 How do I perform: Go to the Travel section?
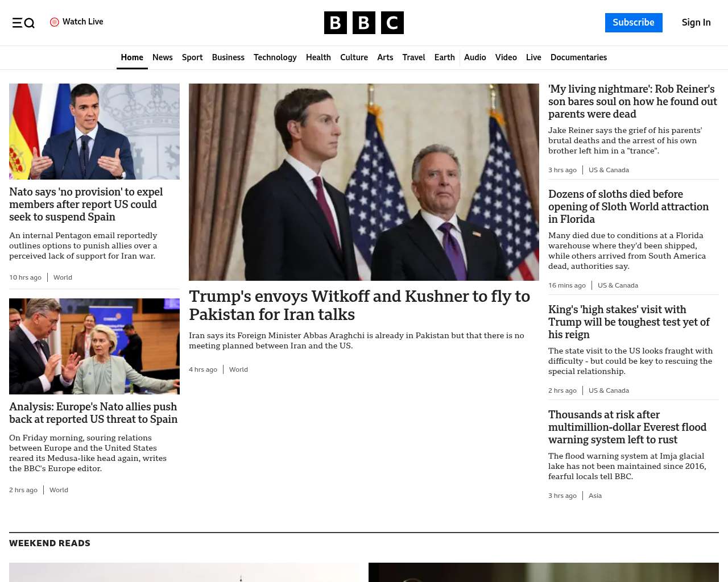tap(413, 57)
